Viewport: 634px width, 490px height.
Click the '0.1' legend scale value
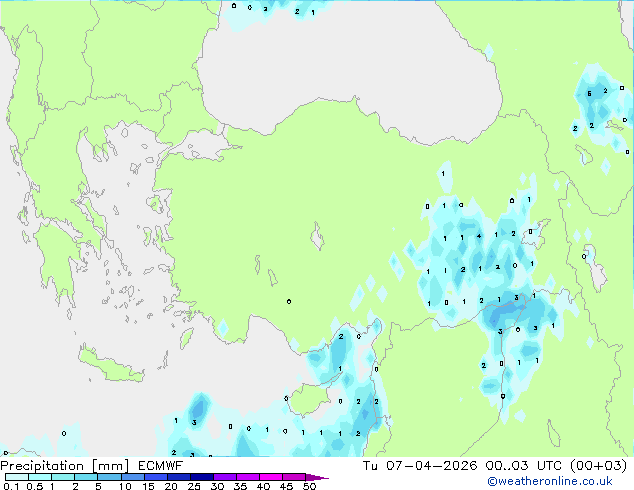click(11, 486)
